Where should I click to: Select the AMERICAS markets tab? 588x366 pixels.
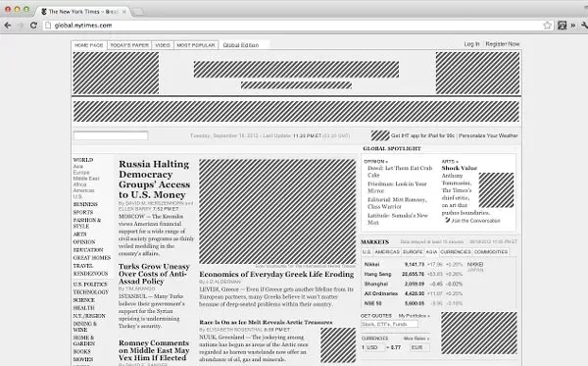[387, 252]
